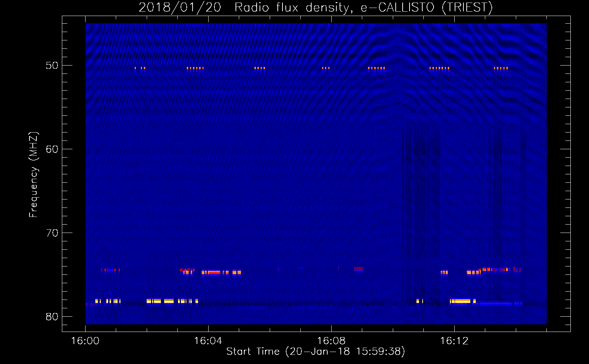Image resolution: width=589 pixels, height=364 pixels.
Task: Click the 80 frequency tick label
Action: pyautogui.click(x=52, y=317)
